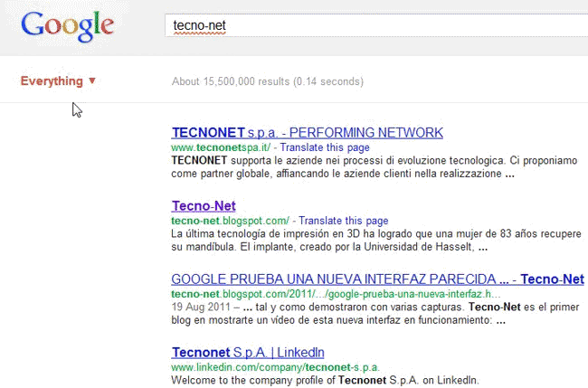Click snippet text 'TECNONET supporta le aziende'

pos(375,166)
